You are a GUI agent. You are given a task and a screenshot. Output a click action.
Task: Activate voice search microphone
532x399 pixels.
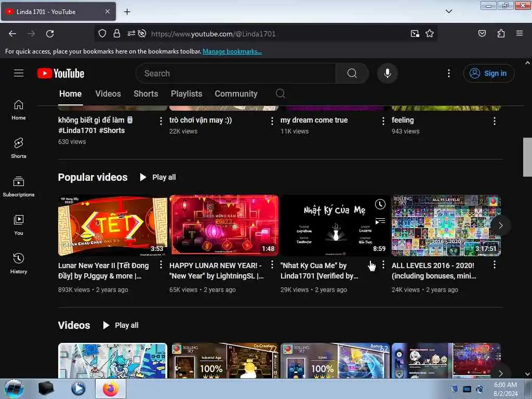387,73
